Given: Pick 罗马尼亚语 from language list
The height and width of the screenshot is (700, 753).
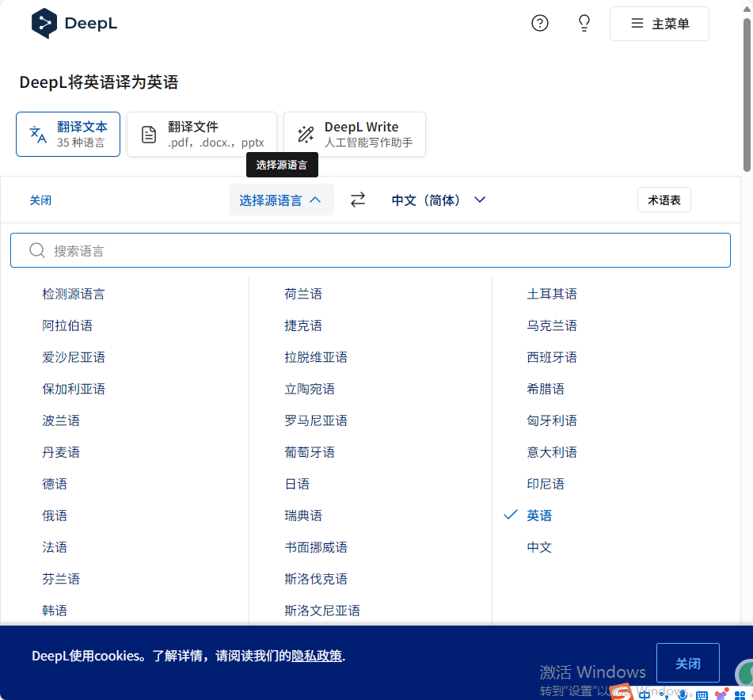Looking at the screenshot, I should pyautogui.click(x=315, y=420).
